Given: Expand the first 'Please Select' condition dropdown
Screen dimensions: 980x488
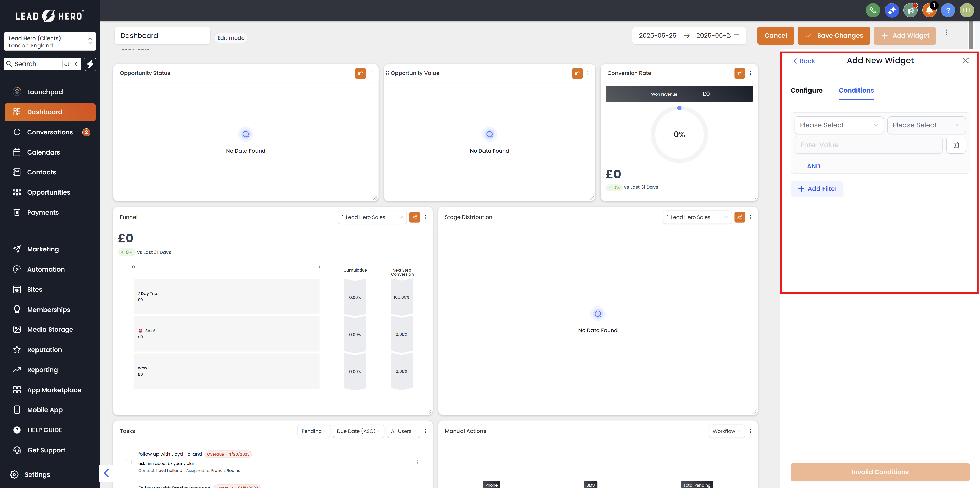Looking at the screenshot, I should (x=839, y=125).
